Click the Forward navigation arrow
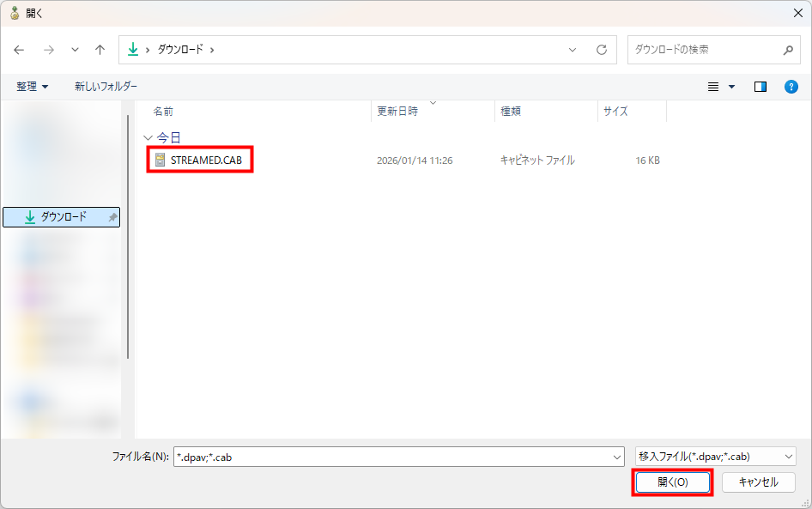 pyautogui.click(x=49, y=50)
